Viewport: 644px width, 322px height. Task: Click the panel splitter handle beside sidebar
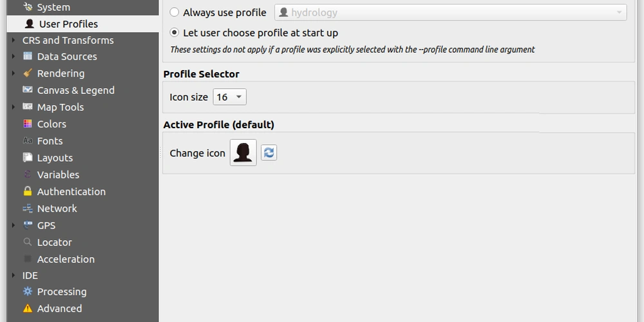(160, 153)
